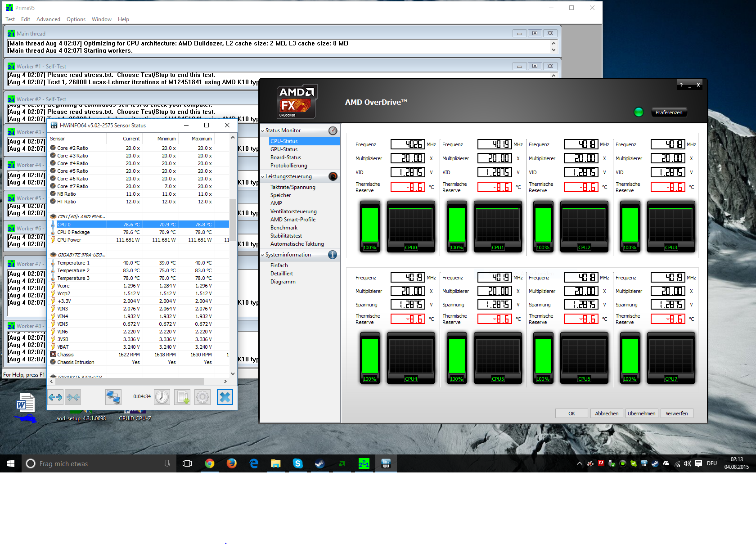The image size is (756, 544).
Task: Open the Windows Start menu
Action: pyautogui.click(x=11, y=463)
